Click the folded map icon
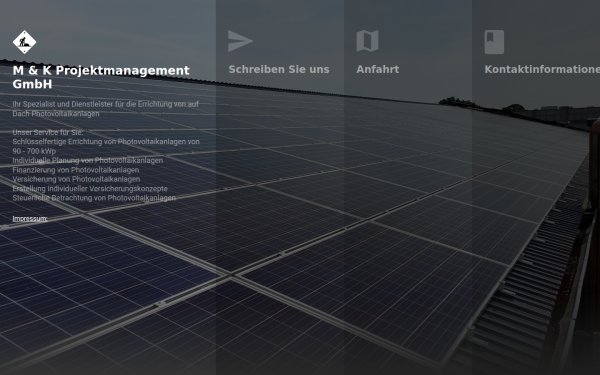Screen dimensions: 600x375 click(367, 41)
